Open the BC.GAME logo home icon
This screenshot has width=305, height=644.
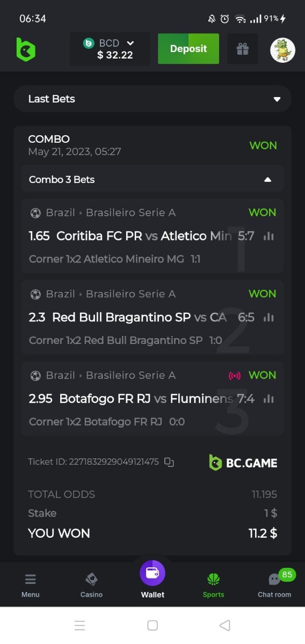[25, 49]
